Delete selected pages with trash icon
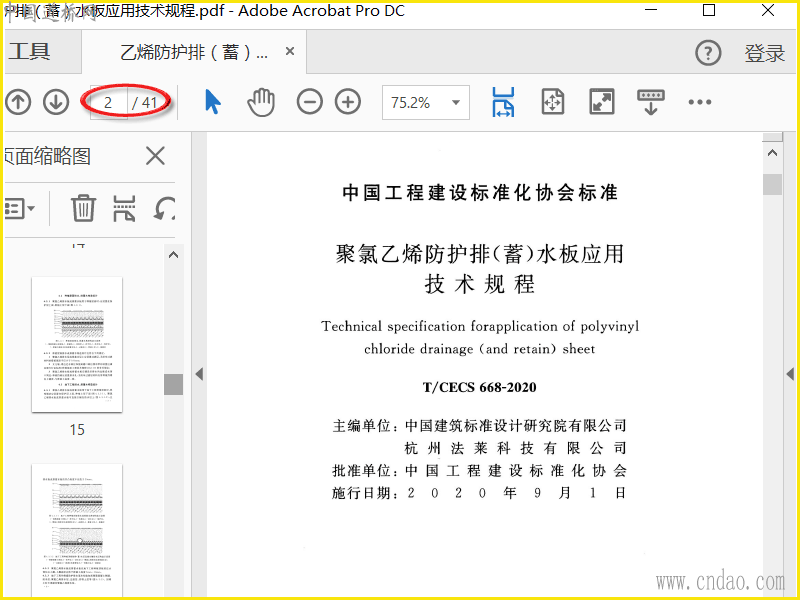The height and width of the screenshot is (600, 800). (x=83, y=208)
